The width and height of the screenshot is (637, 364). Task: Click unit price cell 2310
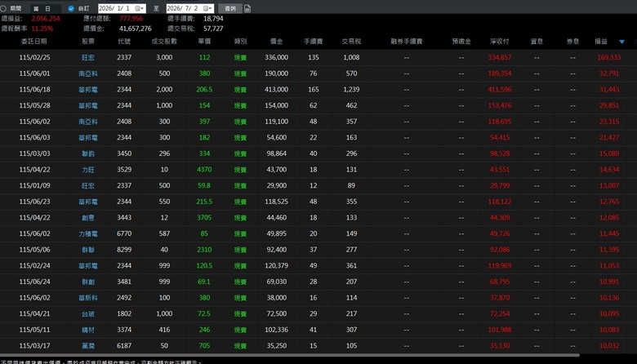coord(204,250)
